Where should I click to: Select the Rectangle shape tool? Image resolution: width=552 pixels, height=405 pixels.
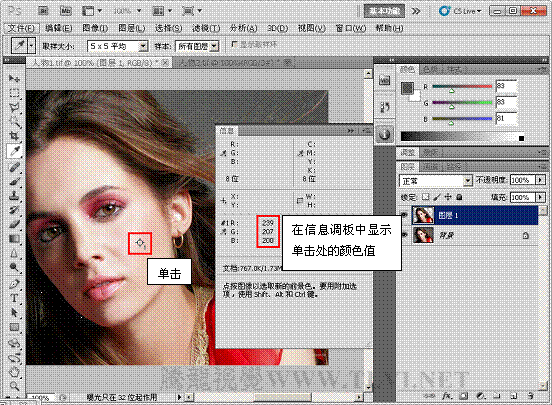click(x=14, y=327)
